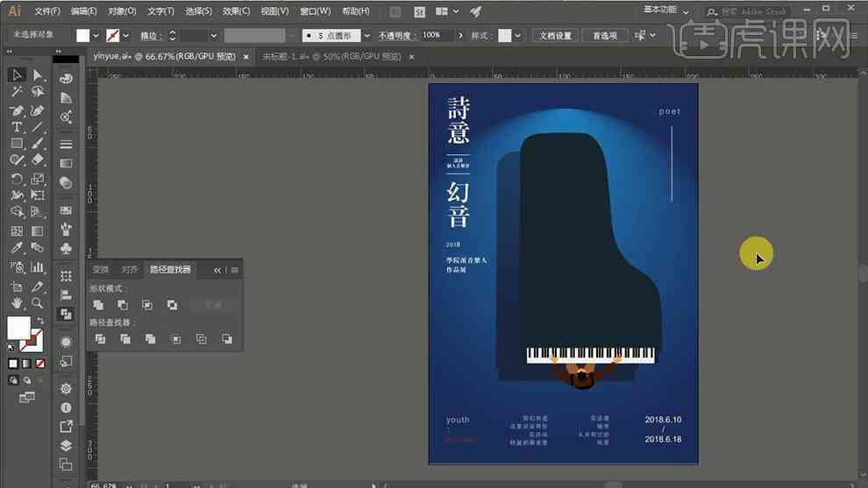Click the Divide pathfinder icon
Screen dimensions: 868x488
pos(100,338)
